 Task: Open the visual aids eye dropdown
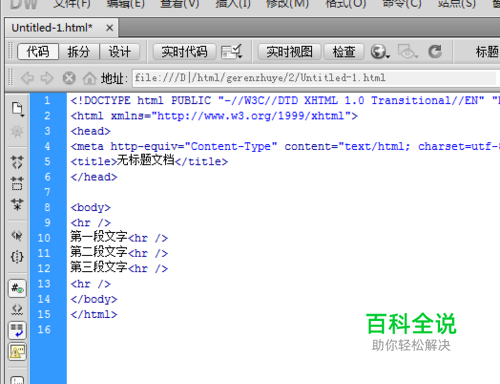click(x=408, y=52)
